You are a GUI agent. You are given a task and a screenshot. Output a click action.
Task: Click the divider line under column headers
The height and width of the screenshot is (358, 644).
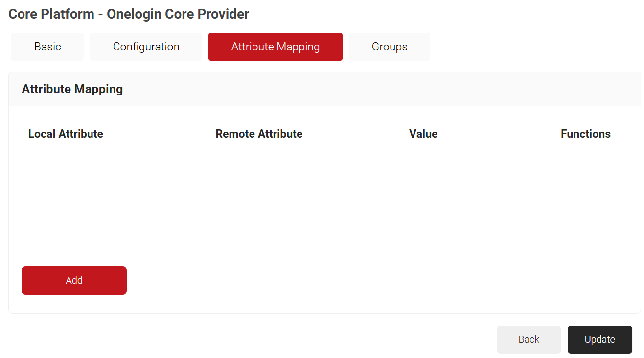coord(312,148)
